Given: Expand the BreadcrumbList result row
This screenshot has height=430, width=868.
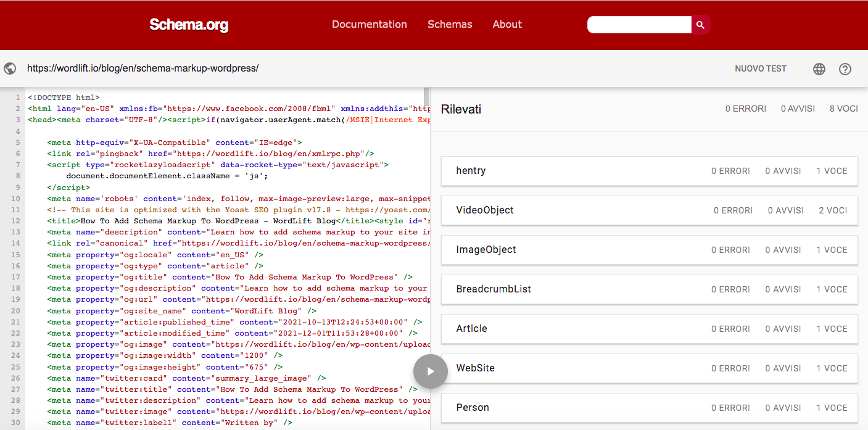Looking at the screenshot, I should coord(650,289).
